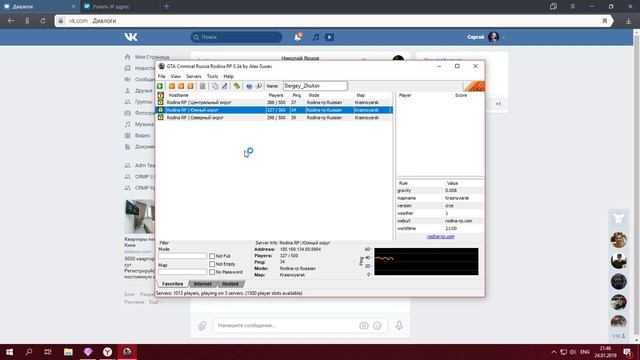Image resolution: width=640 pixels, height=360 pixels.
Task: Click the help question icon in SA-MP toolbar
Action: 258,86
